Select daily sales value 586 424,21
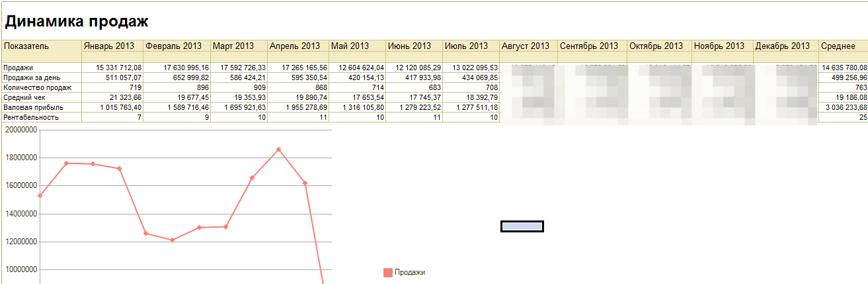The width and height of the screenshot is (868, 284). pyautogui.click(x=239, y=77)
